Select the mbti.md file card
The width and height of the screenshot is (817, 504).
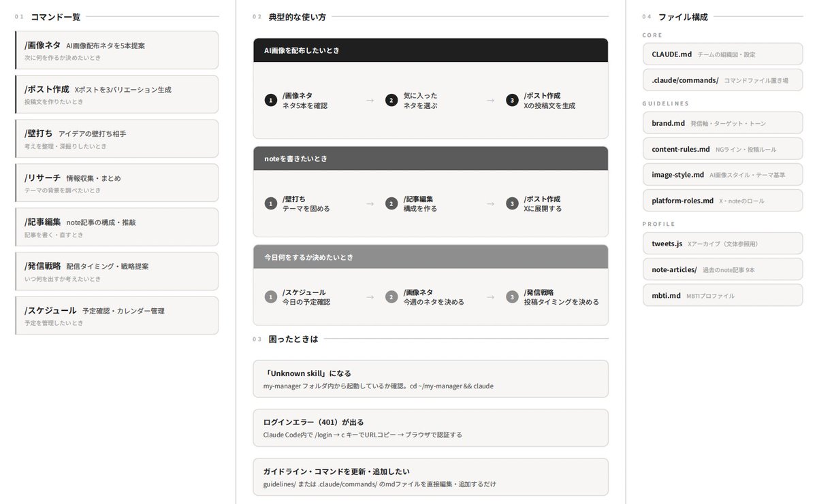pyautogui.click(x=722, y=295)
